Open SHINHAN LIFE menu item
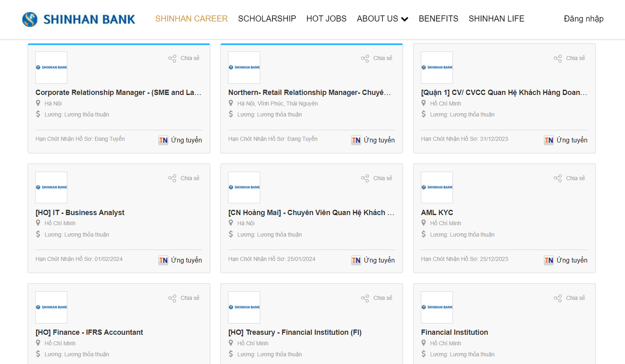Image resolution: width=625 pixels, height=364 pixels. click(496, 19)
